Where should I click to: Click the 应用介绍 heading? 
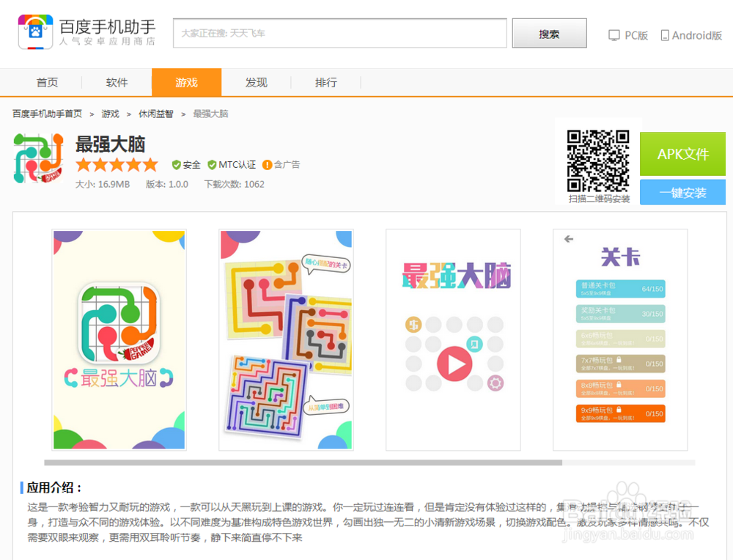tap(54, 487)
